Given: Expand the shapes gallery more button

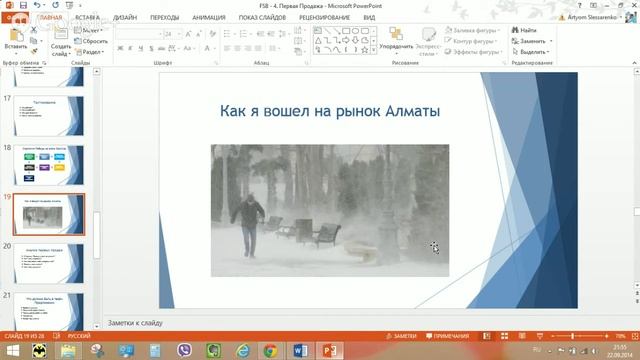Looking at the screenshot, I should (x=373, y=50).
